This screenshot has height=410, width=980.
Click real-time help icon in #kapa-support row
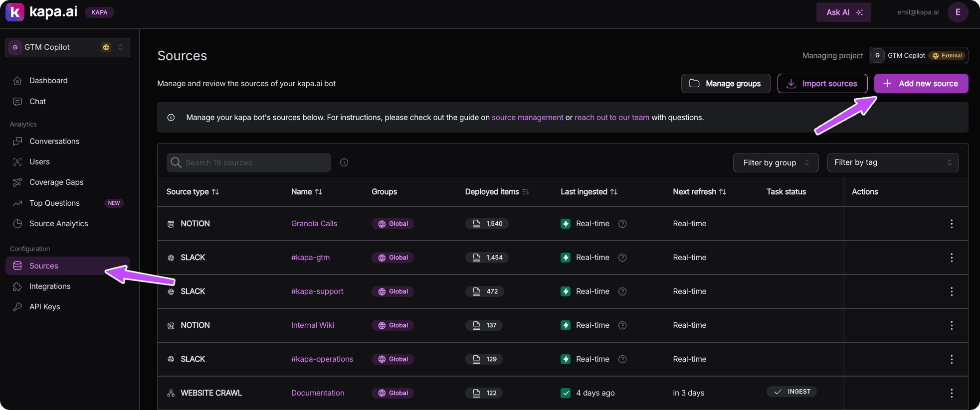622,291
